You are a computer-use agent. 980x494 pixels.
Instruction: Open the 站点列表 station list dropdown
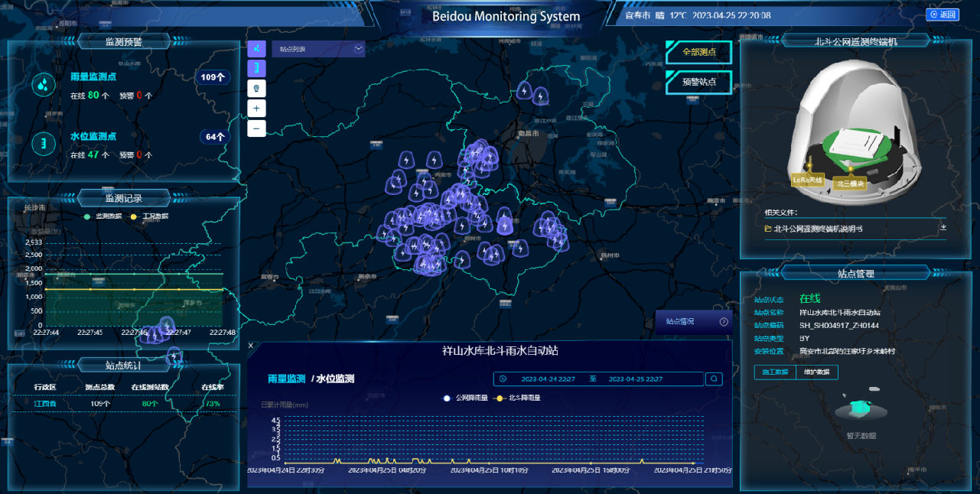318,49
